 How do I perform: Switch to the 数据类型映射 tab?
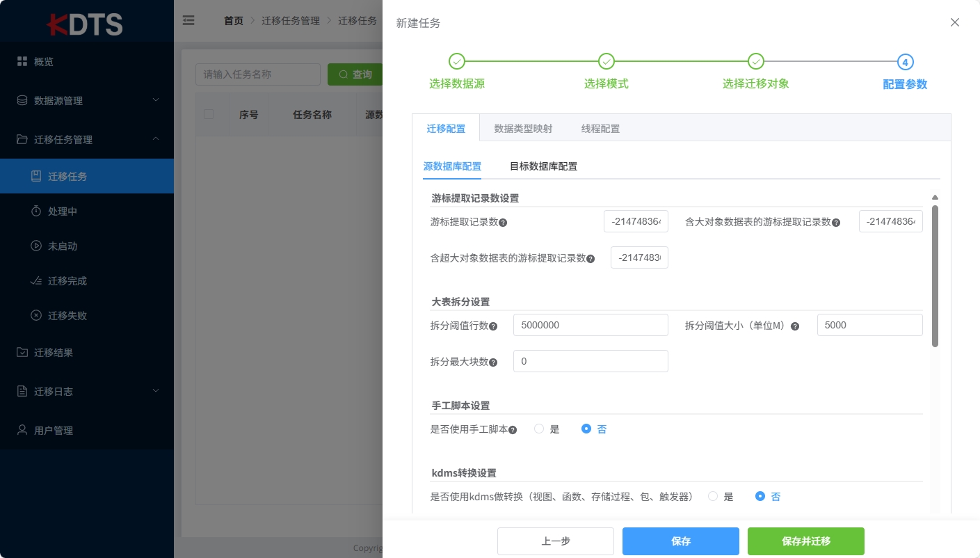[523, 129]
